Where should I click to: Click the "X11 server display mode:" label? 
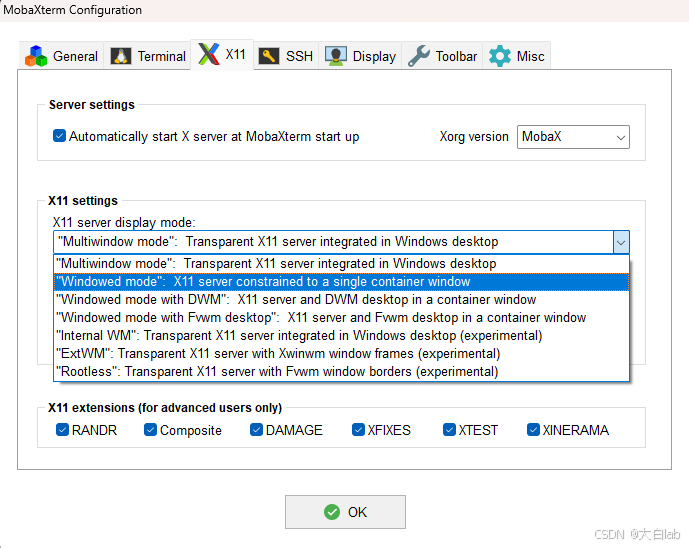[124, 222]
